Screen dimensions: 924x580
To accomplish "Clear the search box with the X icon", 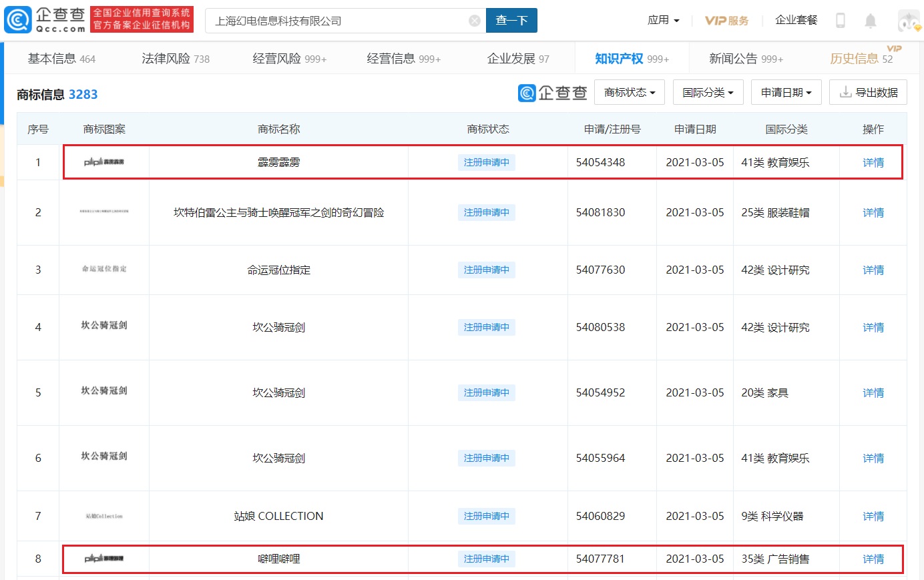I will 475,21.
